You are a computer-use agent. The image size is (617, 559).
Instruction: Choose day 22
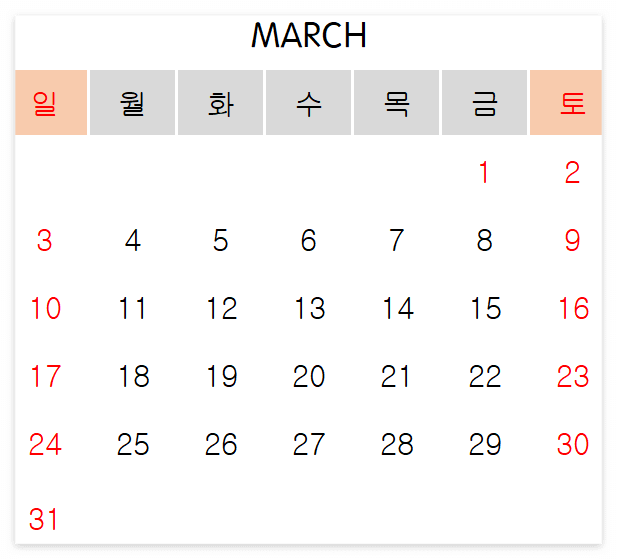[x=485, y=376]
